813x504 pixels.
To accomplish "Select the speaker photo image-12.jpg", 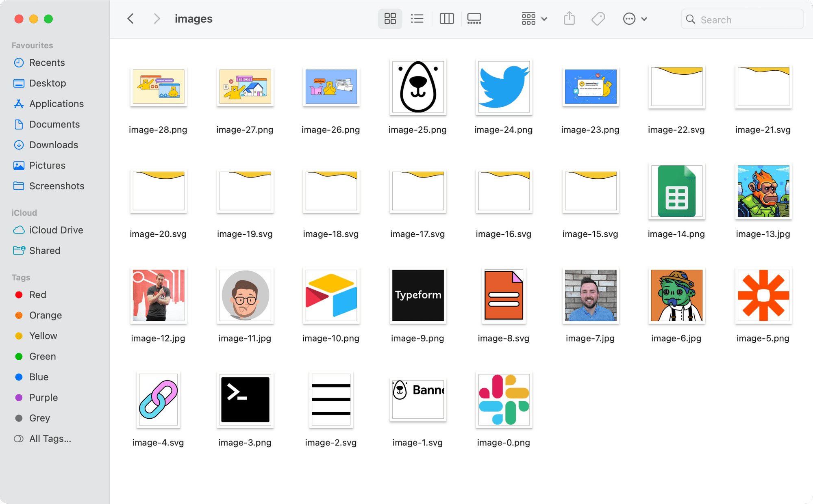I will (159, 296).
